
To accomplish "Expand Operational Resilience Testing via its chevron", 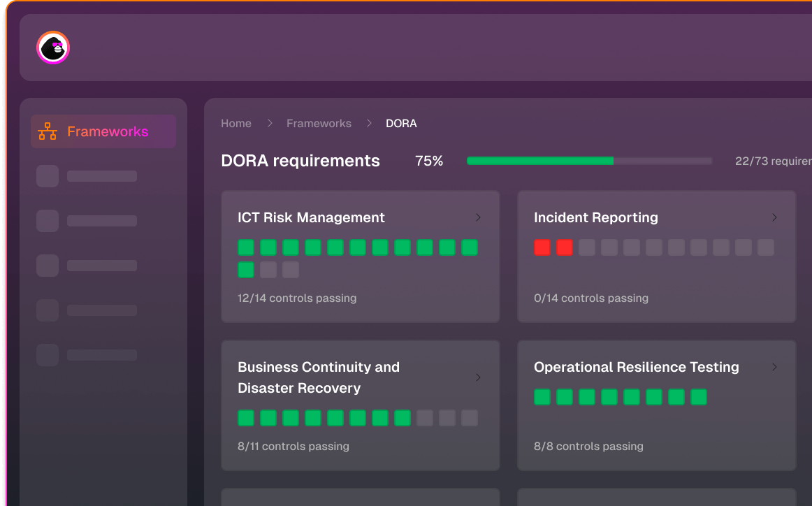I will click(x=774, y=367).
